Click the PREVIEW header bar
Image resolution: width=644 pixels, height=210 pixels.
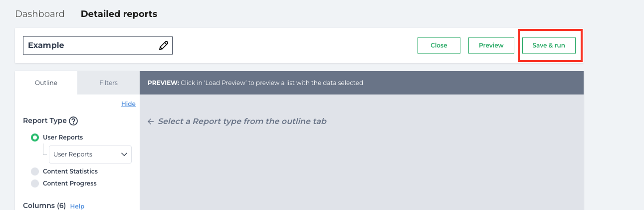coord(362,82)
